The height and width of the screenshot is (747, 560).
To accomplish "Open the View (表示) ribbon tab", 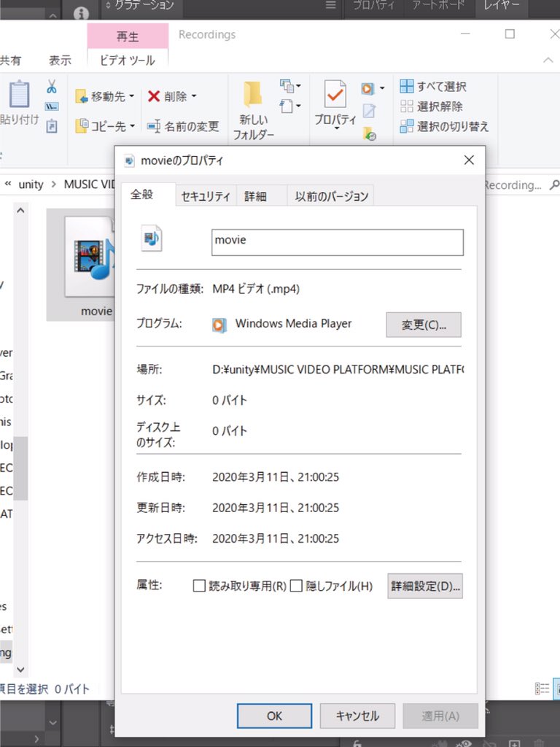I will [x=60, y=60].
